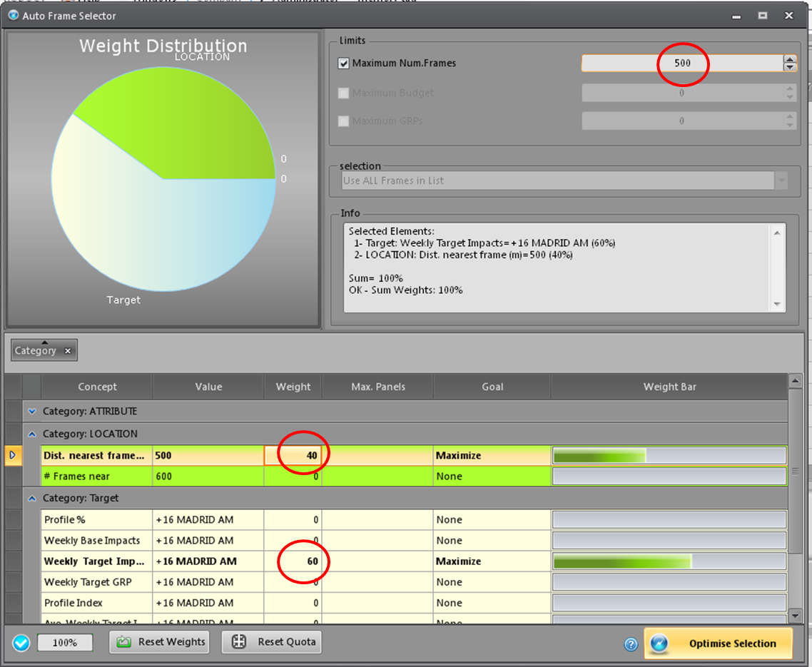
Task: Remove the Category grouping with its x icon
Action: pyautogui.click(x=68, y=351)
